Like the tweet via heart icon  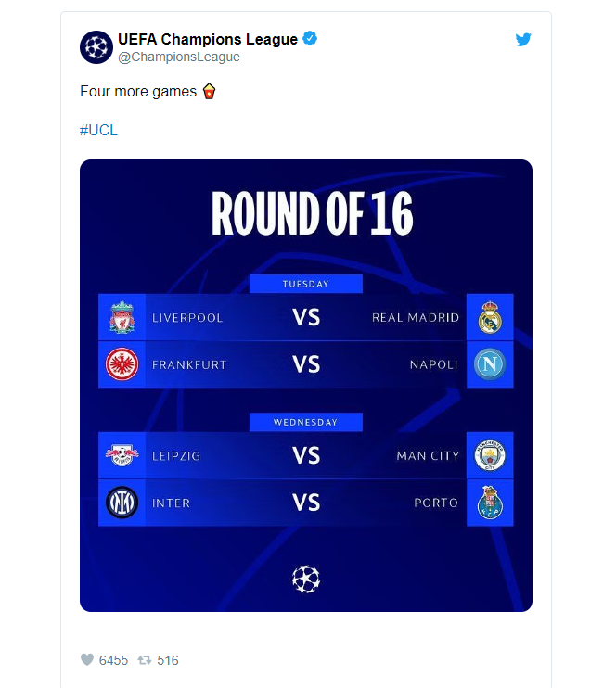tap(87, 659)
